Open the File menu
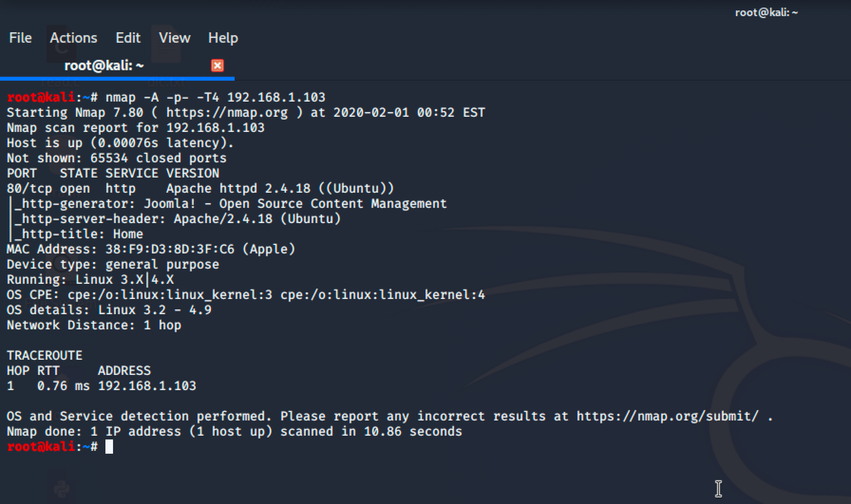 tap(20, 38)
